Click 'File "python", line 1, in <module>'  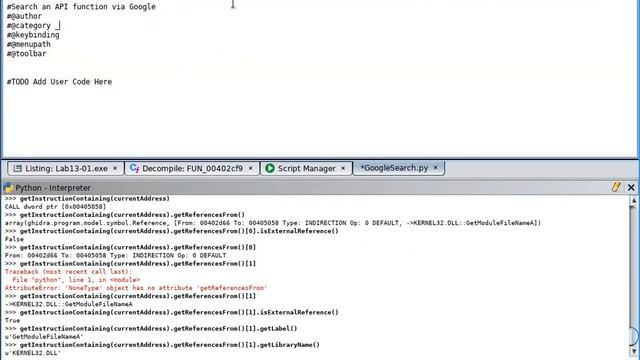(x=76, y=280)
